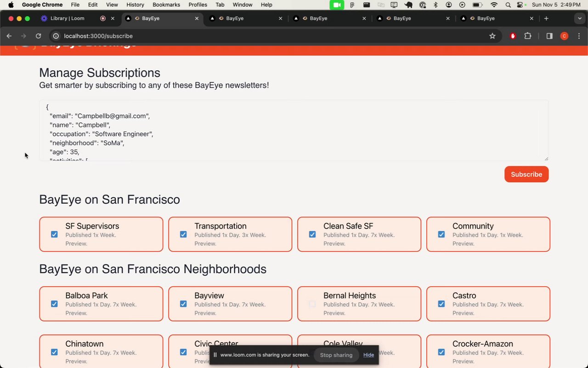Image resolution: width=588 pixels, height=368 pixels.
Task: Click Stop sharing in the Loom bar
Action: 336,355
